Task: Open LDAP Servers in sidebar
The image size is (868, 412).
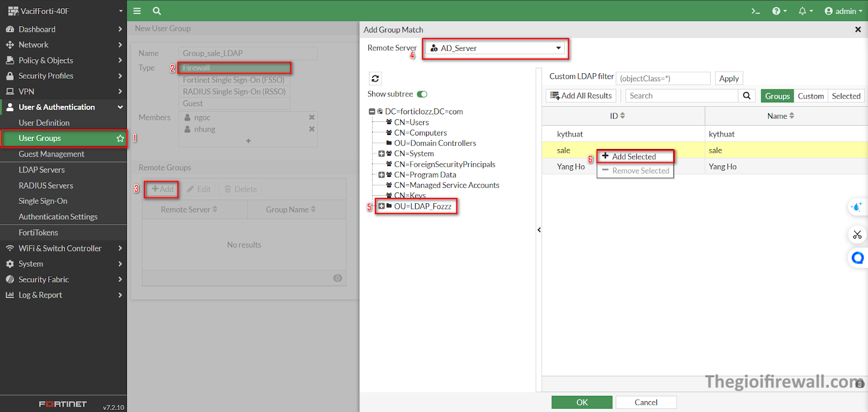Action: tap(42, 170)
